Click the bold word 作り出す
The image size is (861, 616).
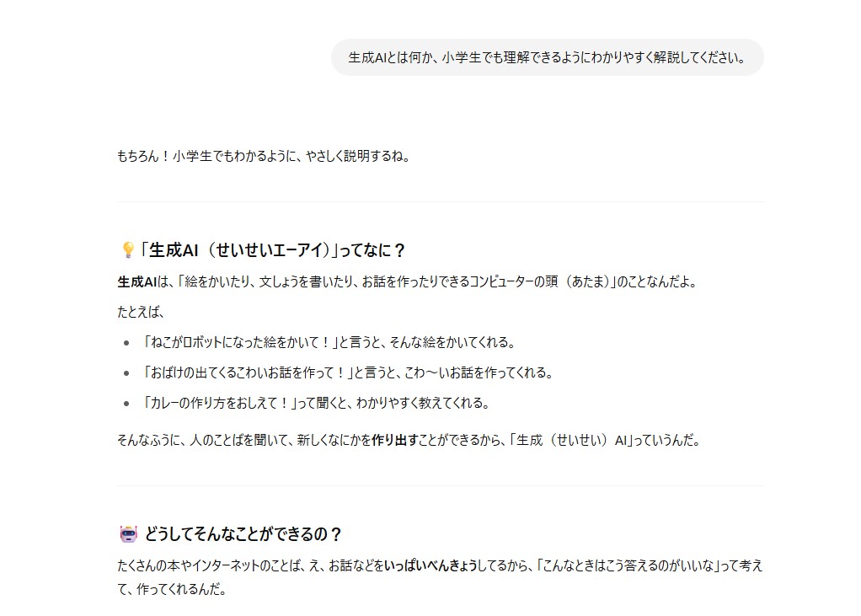[x=395, y=441]
